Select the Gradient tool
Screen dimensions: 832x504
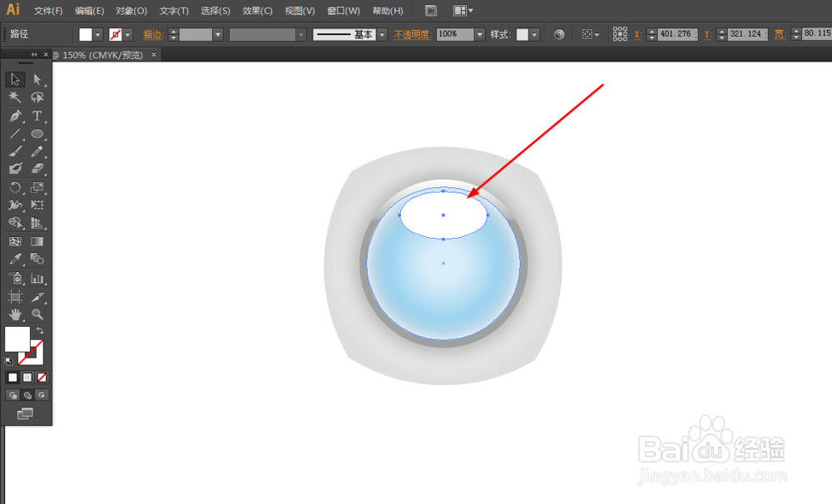pos(37,241)
